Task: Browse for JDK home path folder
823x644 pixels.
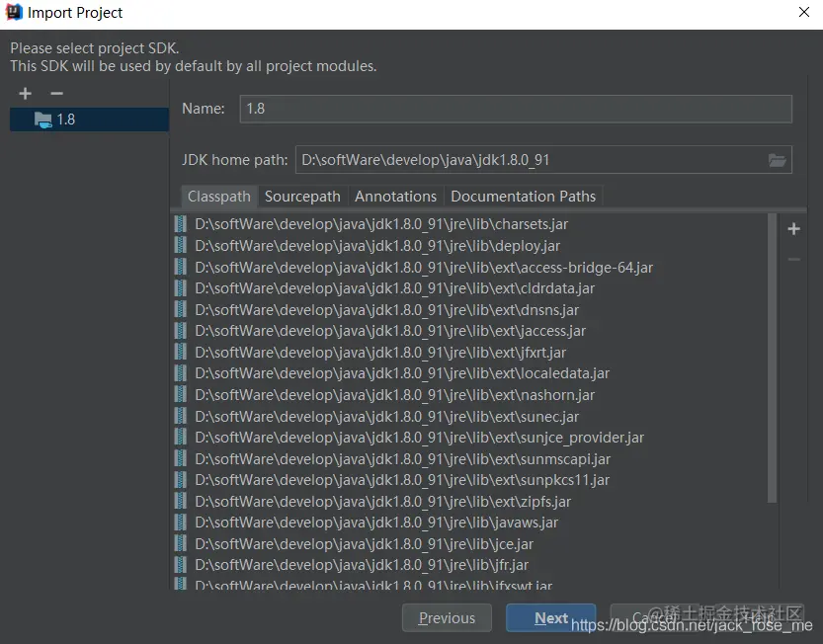Action: [x=777, y=160]
